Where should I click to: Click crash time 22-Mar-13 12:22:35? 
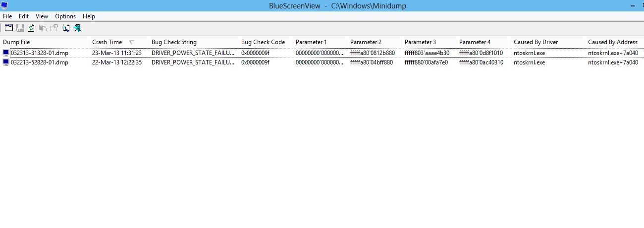click(117, 62)
